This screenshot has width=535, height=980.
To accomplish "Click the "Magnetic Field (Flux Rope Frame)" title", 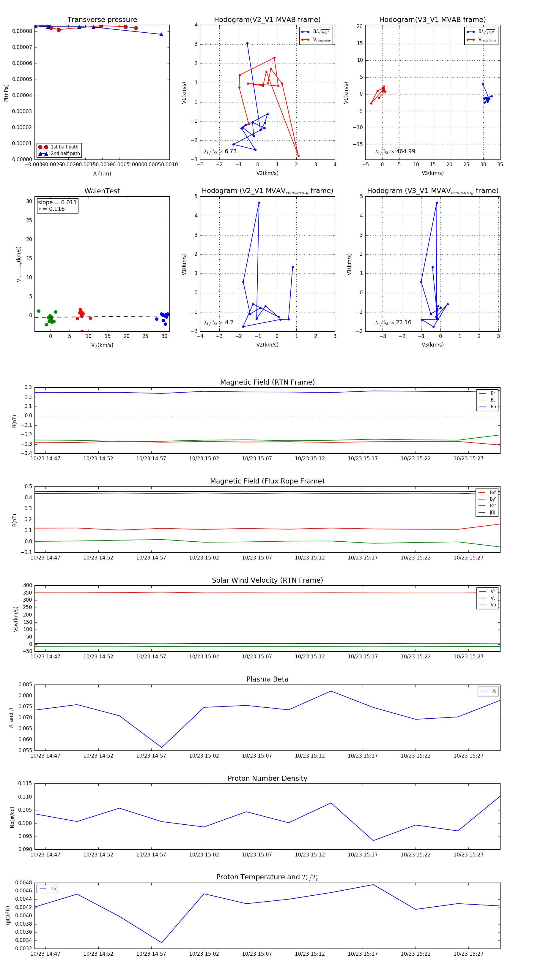I will [x=267, y=481].
